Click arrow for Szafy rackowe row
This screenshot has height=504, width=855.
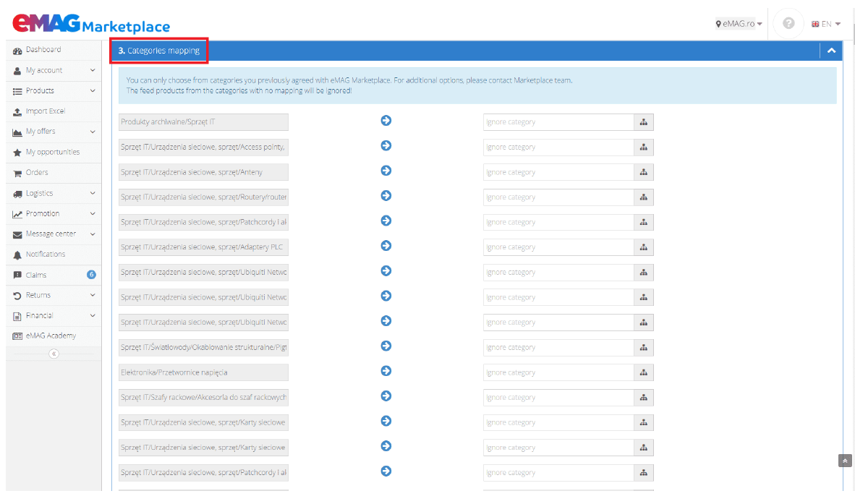386,396
